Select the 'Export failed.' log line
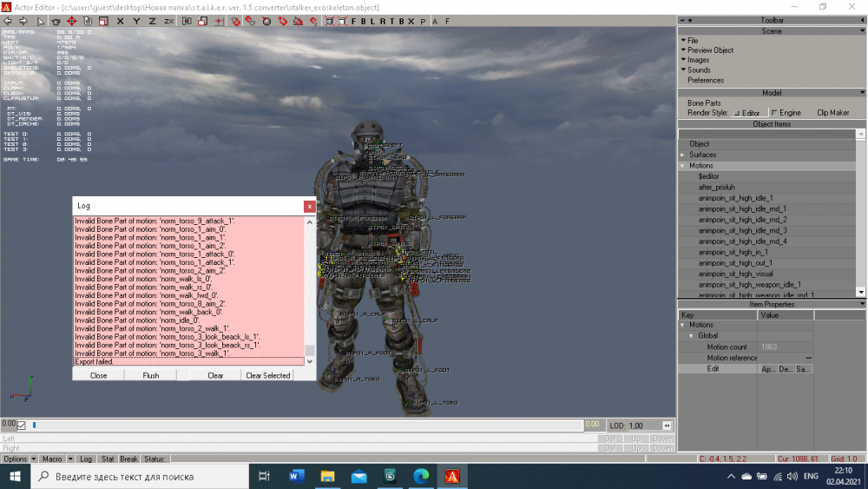The image size is (868, 489). click(x=188, y=361)
